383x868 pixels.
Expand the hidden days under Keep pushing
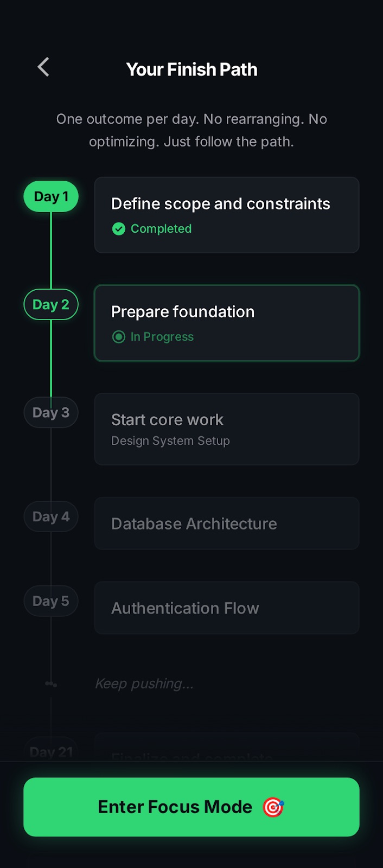click(x=144, y=683)
